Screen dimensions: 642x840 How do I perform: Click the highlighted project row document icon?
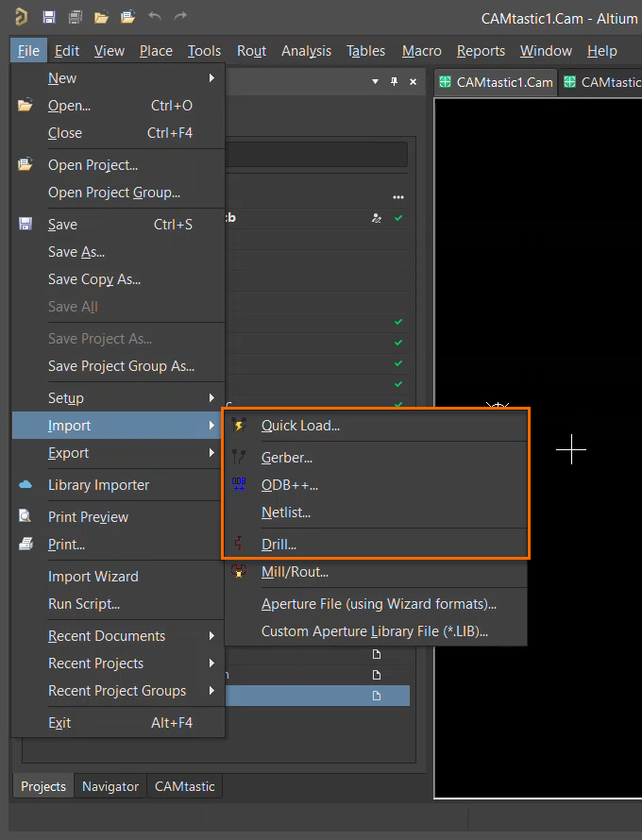point(376,696)
